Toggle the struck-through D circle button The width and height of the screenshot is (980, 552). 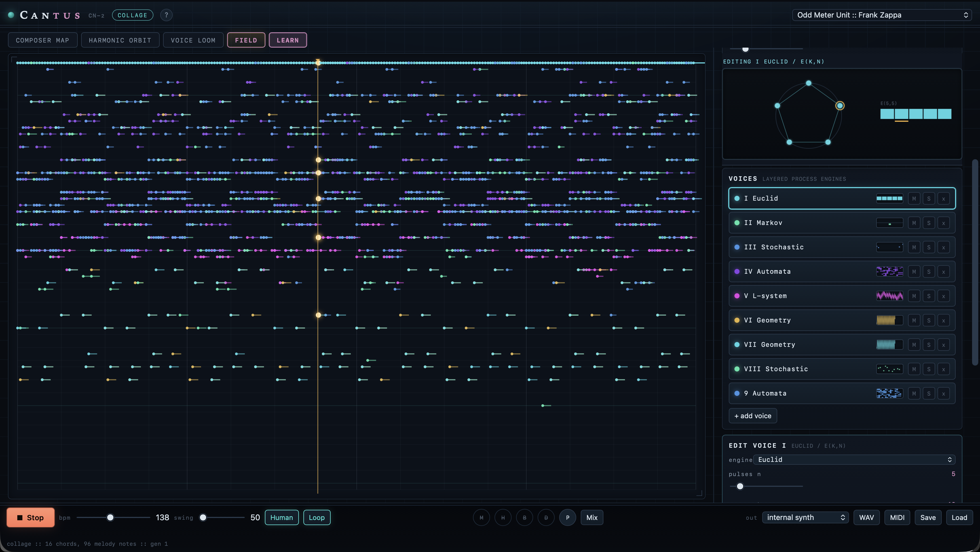click(546, 517)
